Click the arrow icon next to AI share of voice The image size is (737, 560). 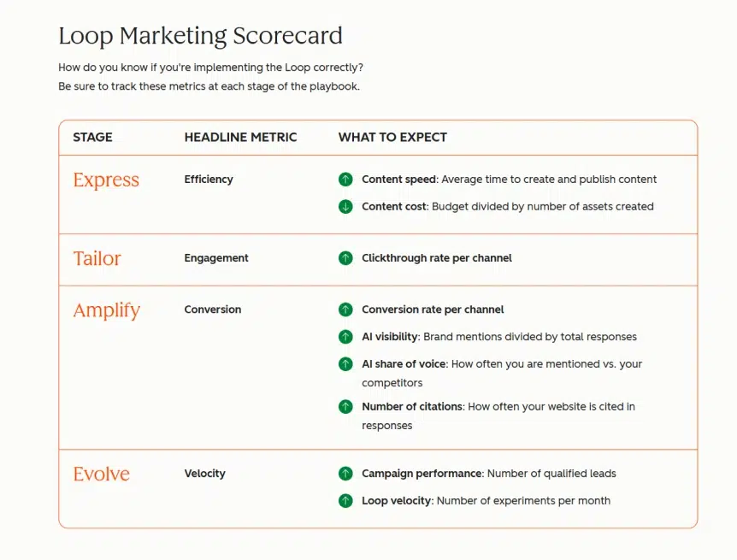(x=345, y=364)
